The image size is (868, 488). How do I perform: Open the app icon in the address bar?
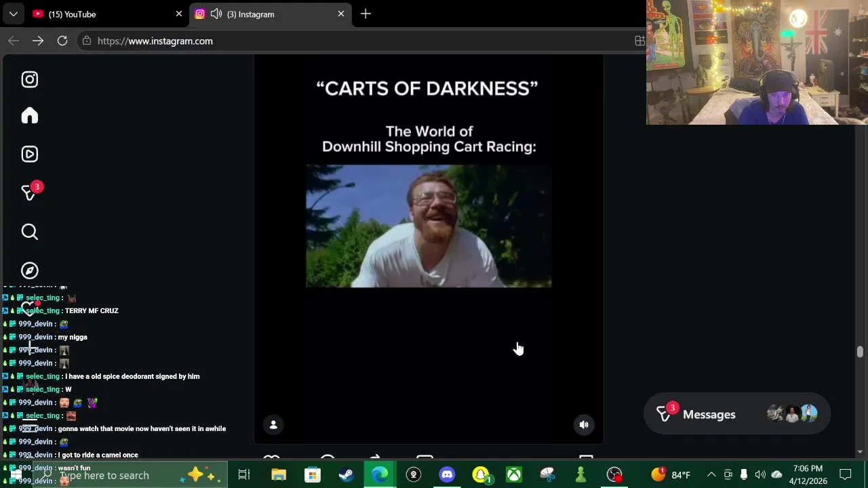coord(639,41)
